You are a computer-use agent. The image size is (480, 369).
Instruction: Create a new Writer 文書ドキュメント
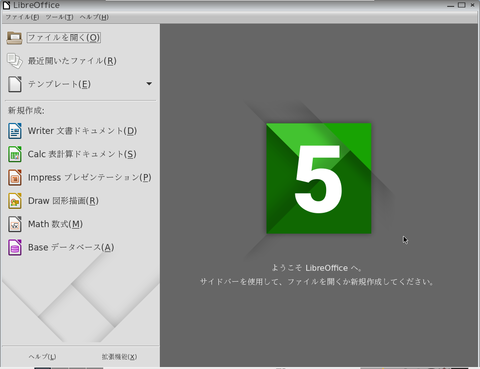(x=82, y=131)
